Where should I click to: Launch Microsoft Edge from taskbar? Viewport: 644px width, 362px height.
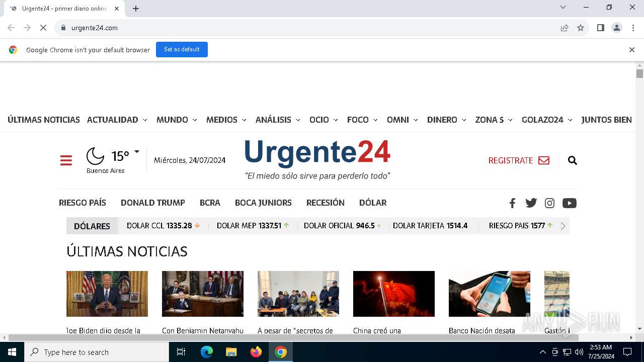207,352
